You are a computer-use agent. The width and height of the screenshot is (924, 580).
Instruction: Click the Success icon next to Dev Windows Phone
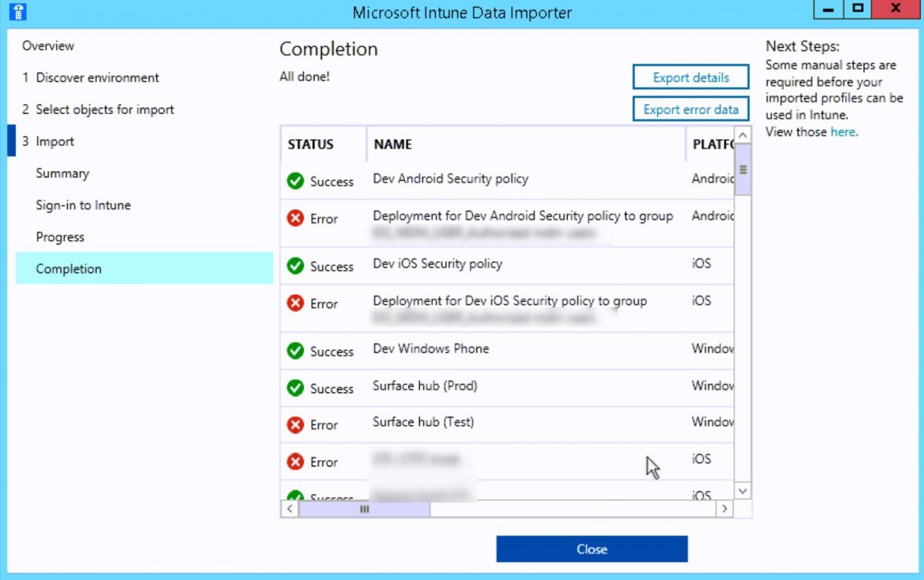tap(296, 350)
